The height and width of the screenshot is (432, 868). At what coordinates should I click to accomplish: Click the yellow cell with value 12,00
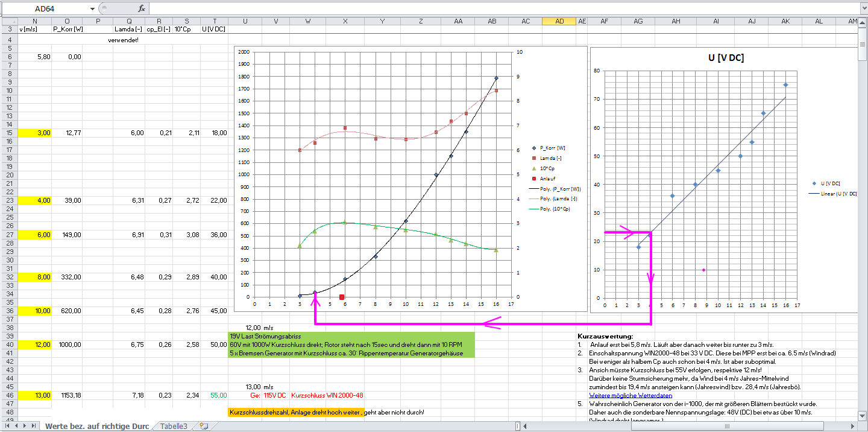point(35,345)
